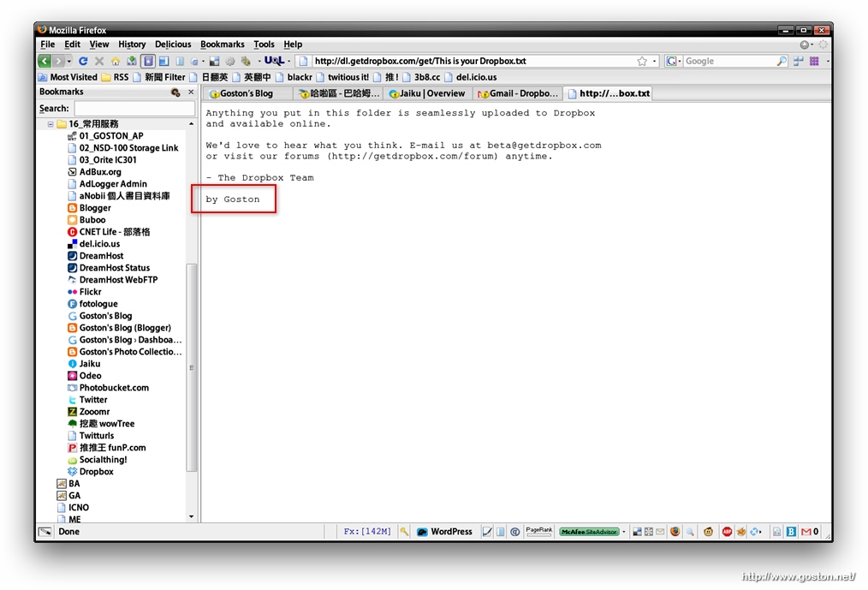Open the RSS bookmarks toolbar folder

tap(116, 77)
